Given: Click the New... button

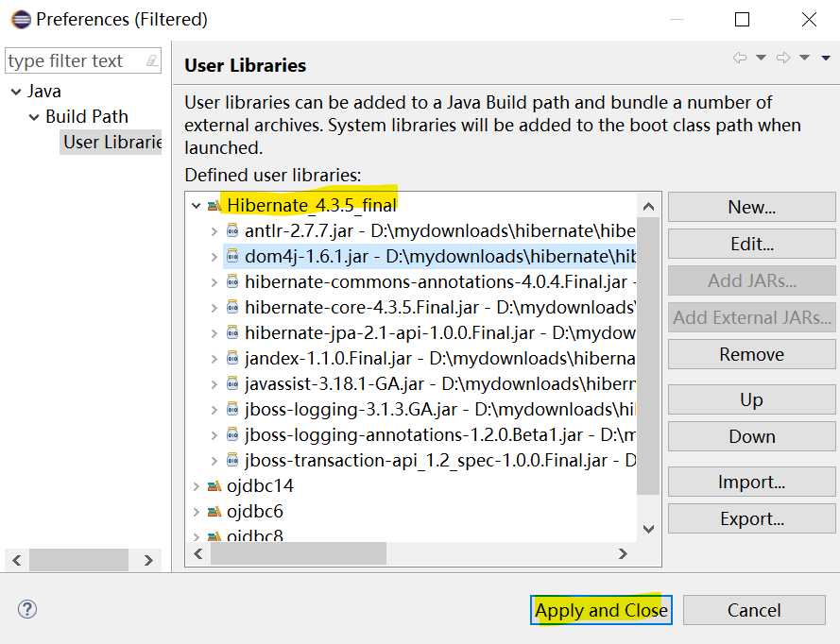Looking at the screenshot, I should pyautogui.click(x=751, y=207).
